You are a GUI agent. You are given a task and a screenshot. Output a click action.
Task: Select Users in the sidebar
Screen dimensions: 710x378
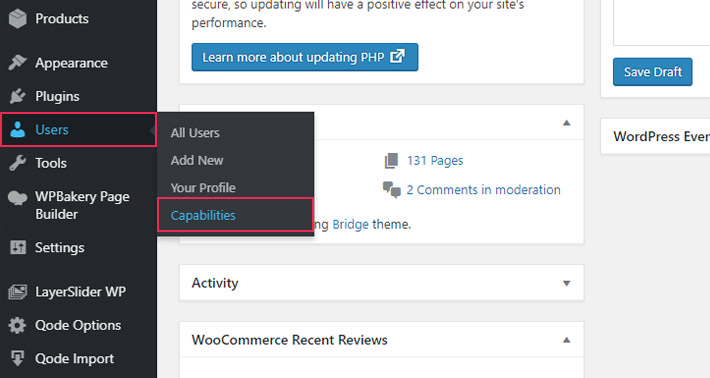tap(78, 129)
